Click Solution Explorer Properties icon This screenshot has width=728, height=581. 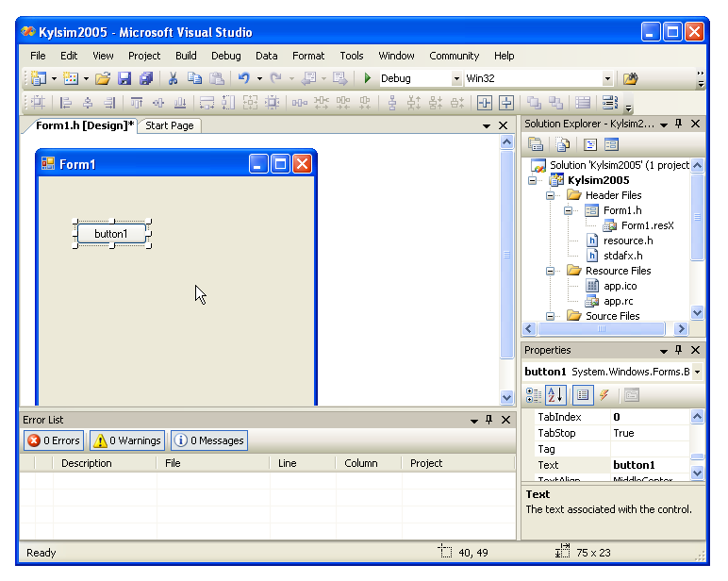536,145
